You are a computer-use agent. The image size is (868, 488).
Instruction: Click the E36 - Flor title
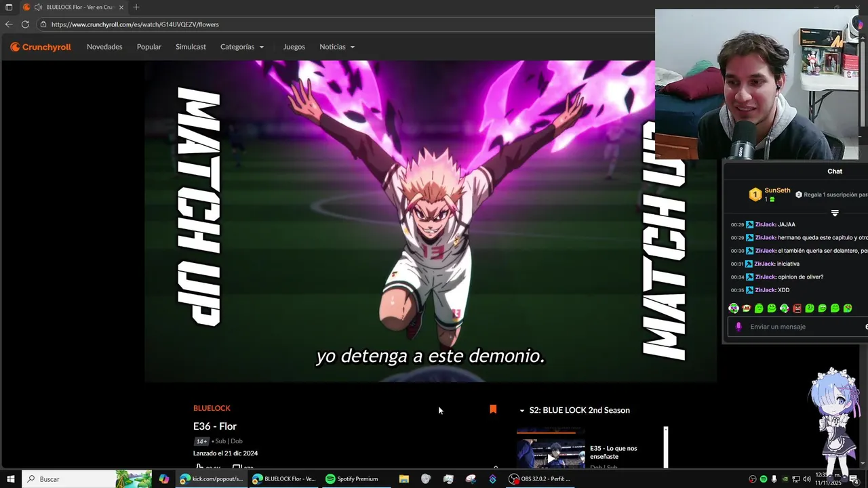pos(215,426)
